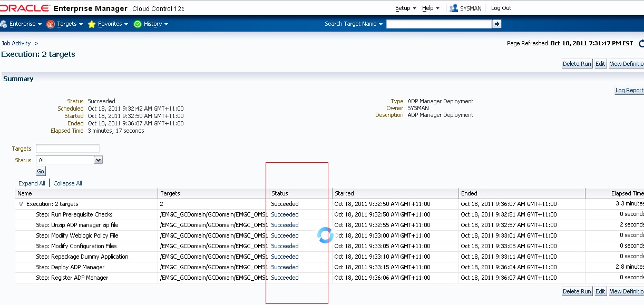Open Succeeded status of Run Prerequisite Checks
644x305 pixels.
coord(285,214)
